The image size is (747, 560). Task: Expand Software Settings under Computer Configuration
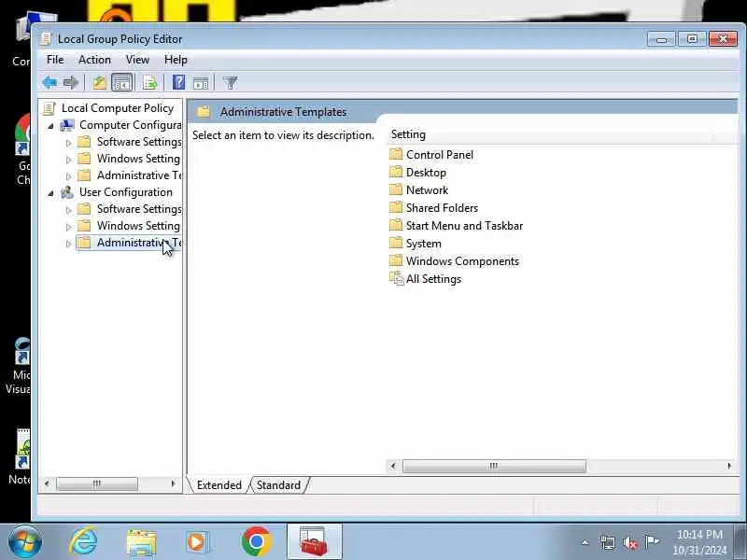tap(68, 143)
